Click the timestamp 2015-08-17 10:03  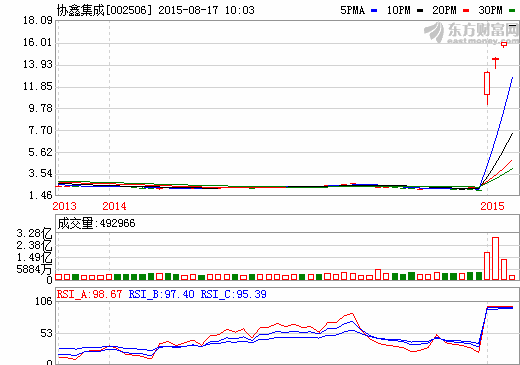tap(206, 10)
